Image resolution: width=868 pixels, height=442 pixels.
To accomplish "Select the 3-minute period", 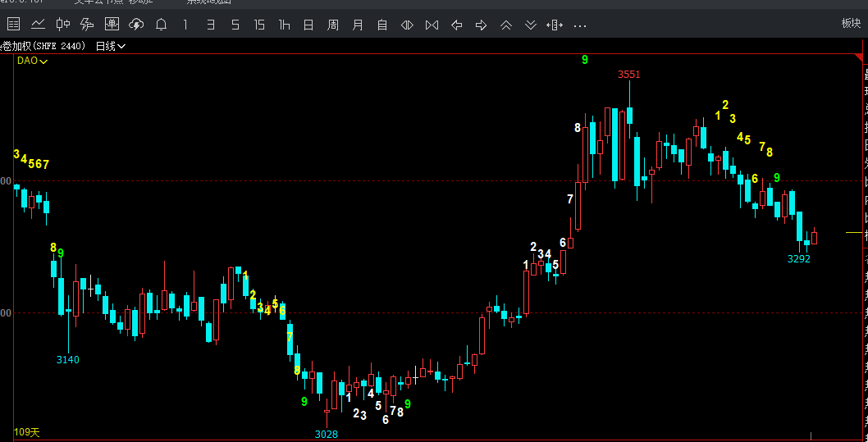I will point(210,25).
